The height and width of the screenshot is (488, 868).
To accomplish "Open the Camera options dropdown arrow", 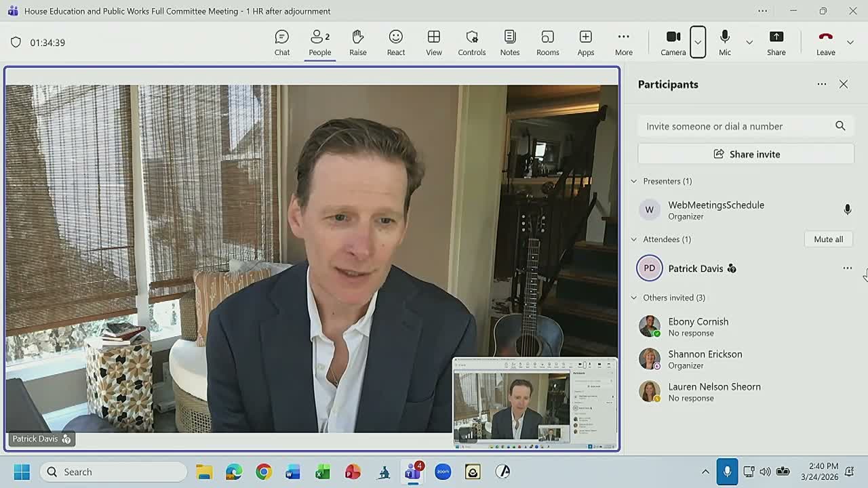I will pos(698,42).
